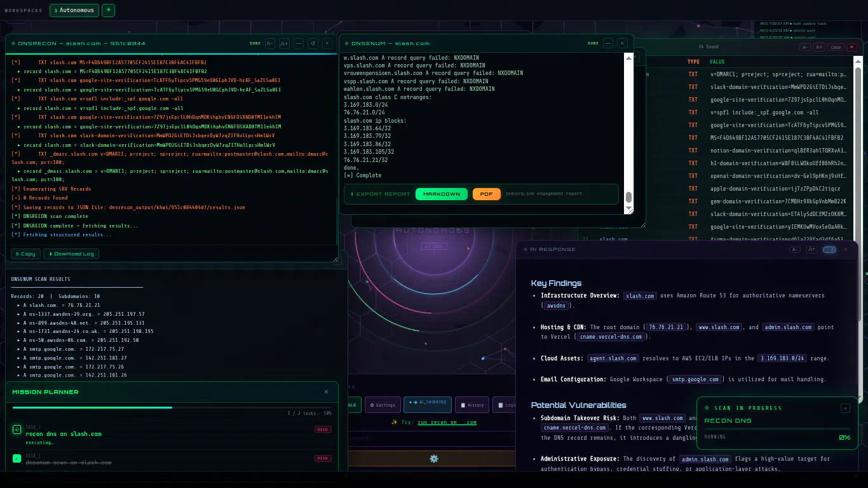Screen dimensions: 868x488
Task: Export DNSENUM report as PDF
Action: point(486,194)
